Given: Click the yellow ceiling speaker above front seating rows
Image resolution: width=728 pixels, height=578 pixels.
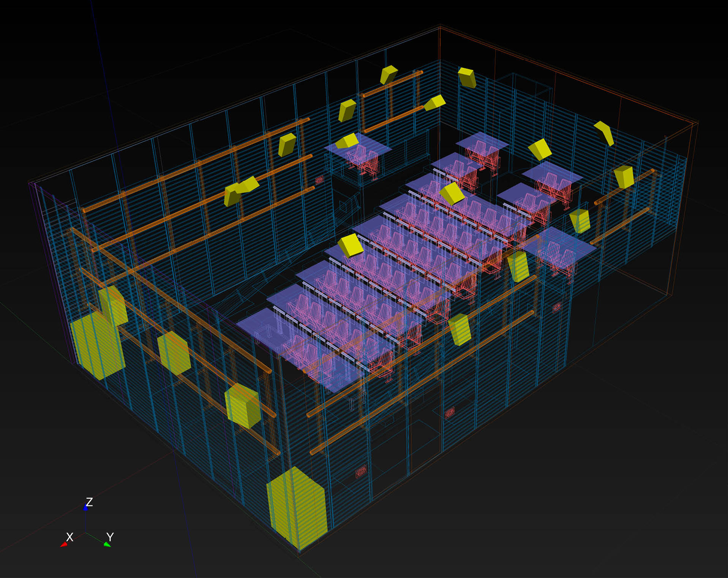Looking at the screenshot, I should [x=351, y=246].
